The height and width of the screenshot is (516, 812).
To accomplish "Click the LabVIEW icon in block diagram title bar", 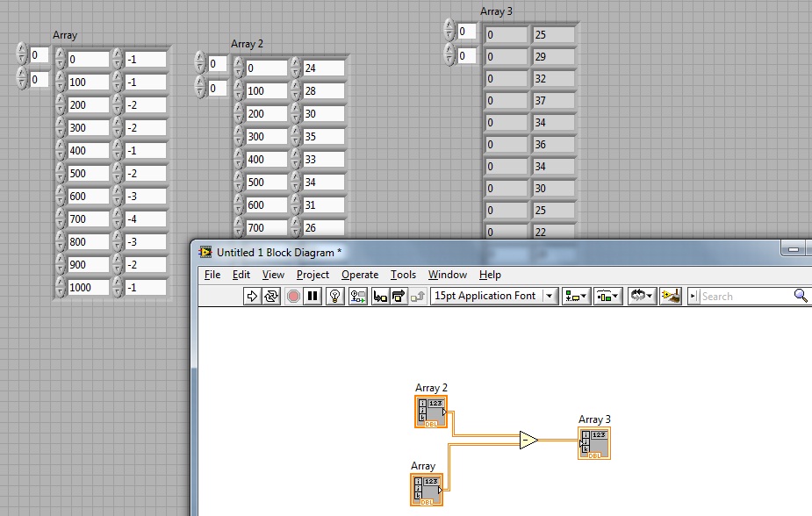I will (205, 252).
